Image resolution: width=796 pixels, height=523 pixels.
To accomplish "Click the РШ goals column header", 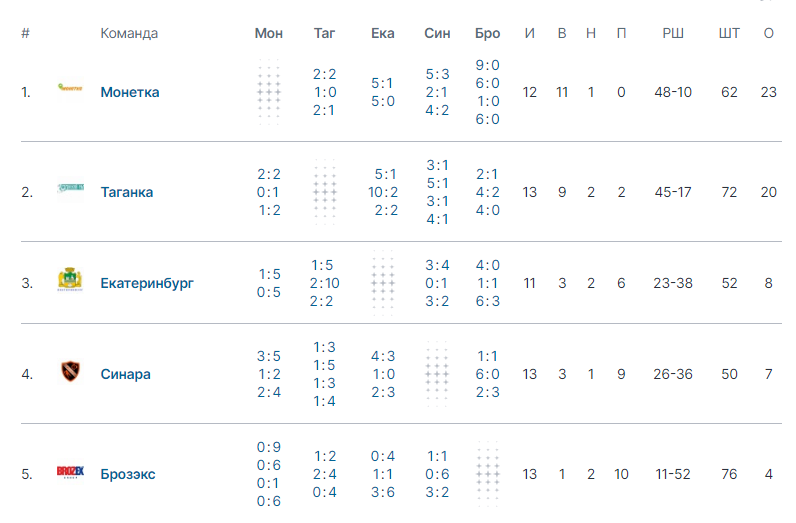I will pos(673,34).
